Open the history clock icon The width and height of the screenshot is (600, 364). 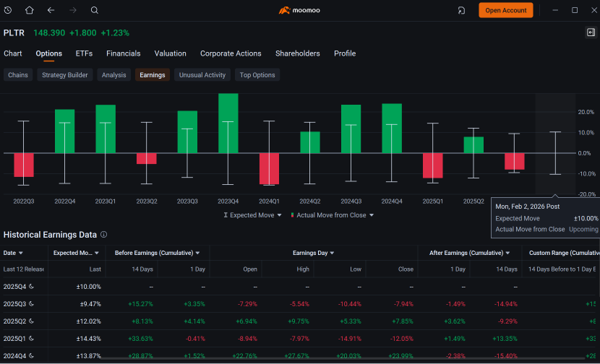pos(8,10)
